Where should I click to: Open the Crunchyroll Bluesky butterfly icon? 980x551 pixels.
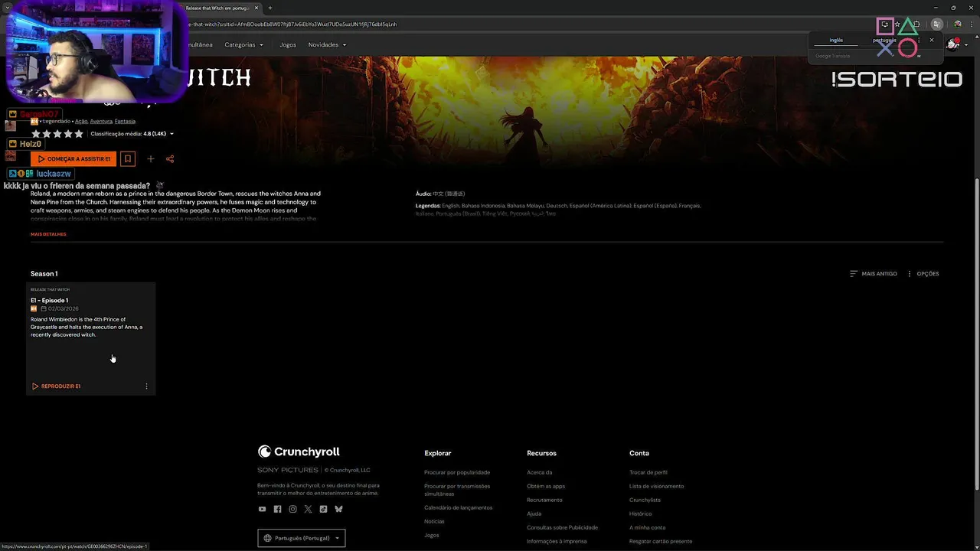338,509
